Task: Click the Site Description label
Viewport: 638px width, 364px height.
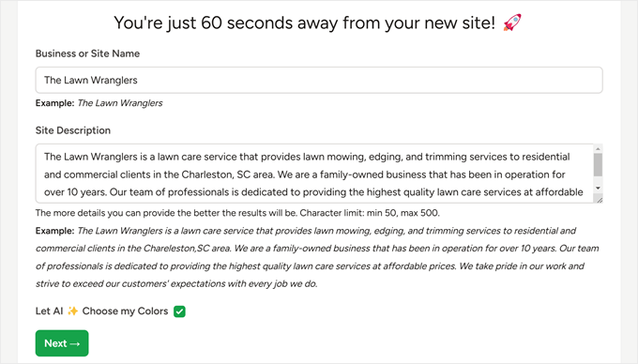Action: click(73, 130)
